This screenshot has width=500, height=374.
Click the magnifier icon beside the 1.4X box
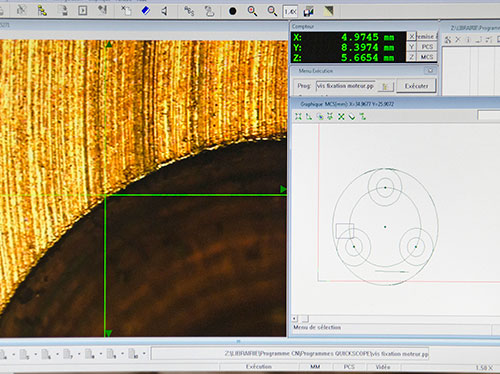272,11
